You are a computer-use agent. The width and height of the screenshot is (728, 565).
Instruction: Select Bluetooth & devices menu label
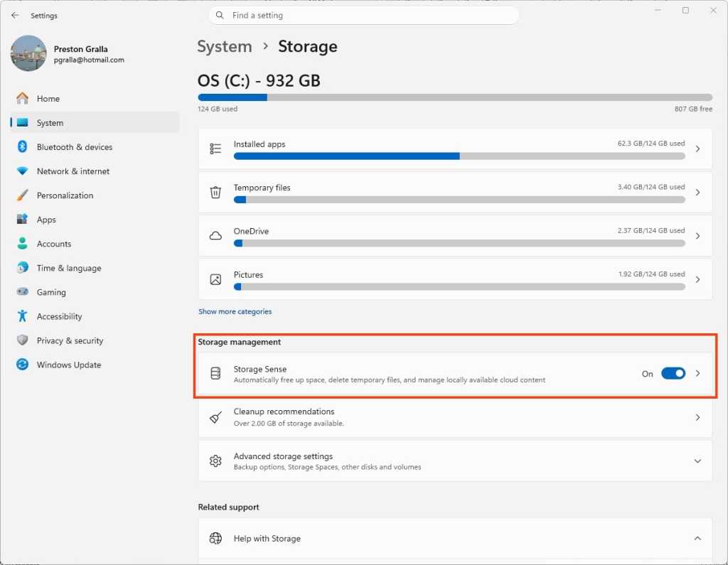[74, 147]
